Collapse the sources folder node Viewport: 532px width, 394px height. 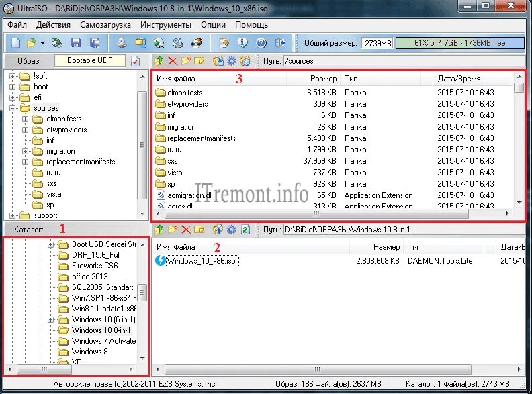[12, 109]
